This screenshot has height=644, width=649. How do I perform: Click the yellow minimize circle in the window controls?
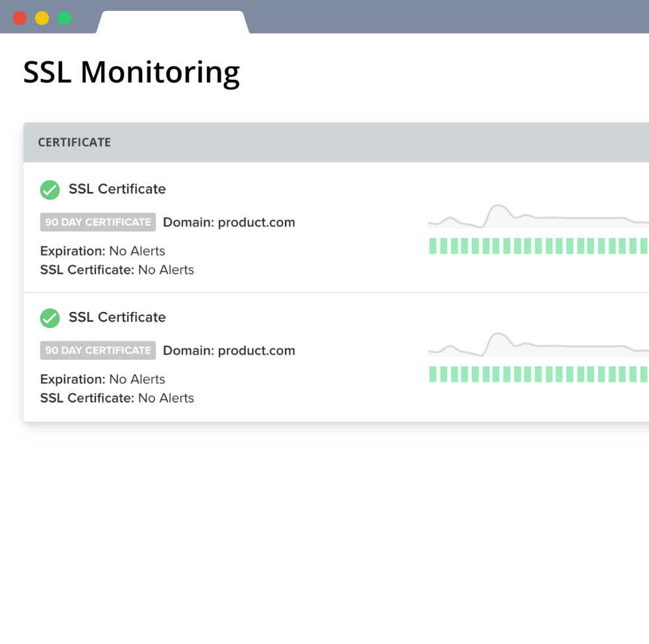tap(41, 19)
